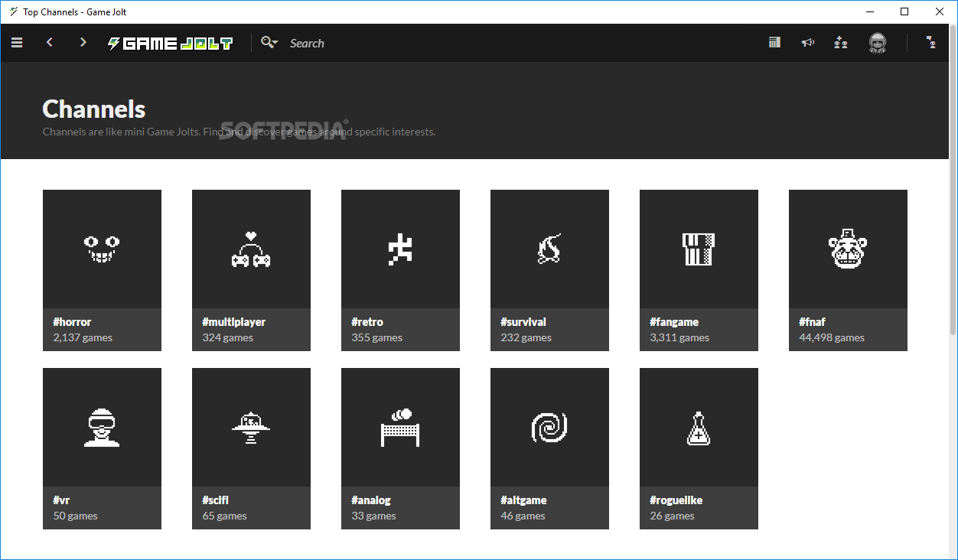Open the search options dropdown
Screen dimensions: 958x560
269,43
